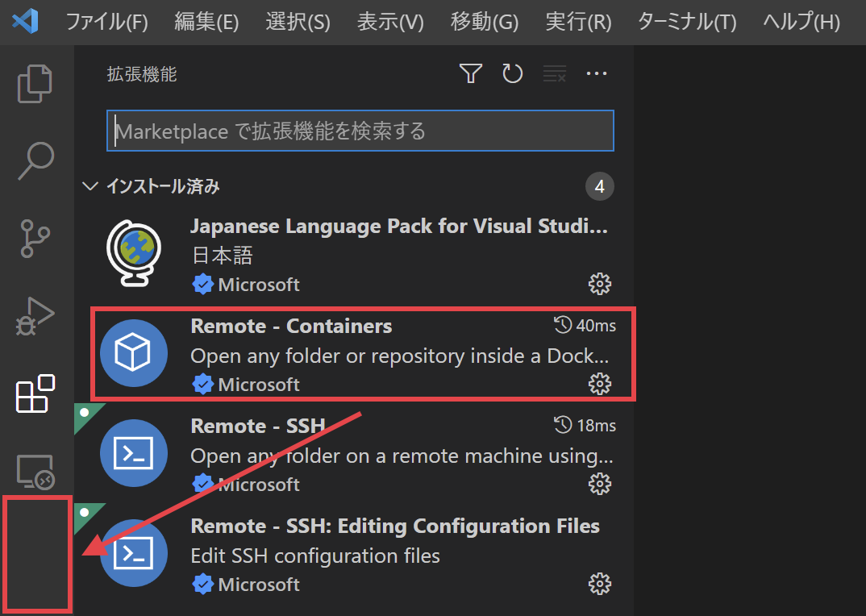Image resolution: width=866 pixels, height=616 pixels.
Task: Open the 表示 menu
Action: pos(390,22)
